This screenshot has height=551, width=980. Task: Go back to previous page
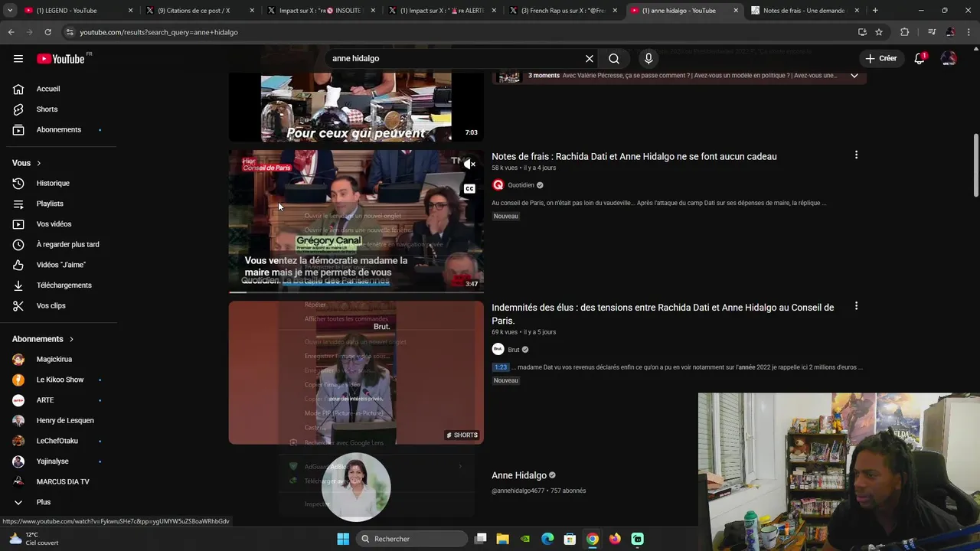pos(11,32)
